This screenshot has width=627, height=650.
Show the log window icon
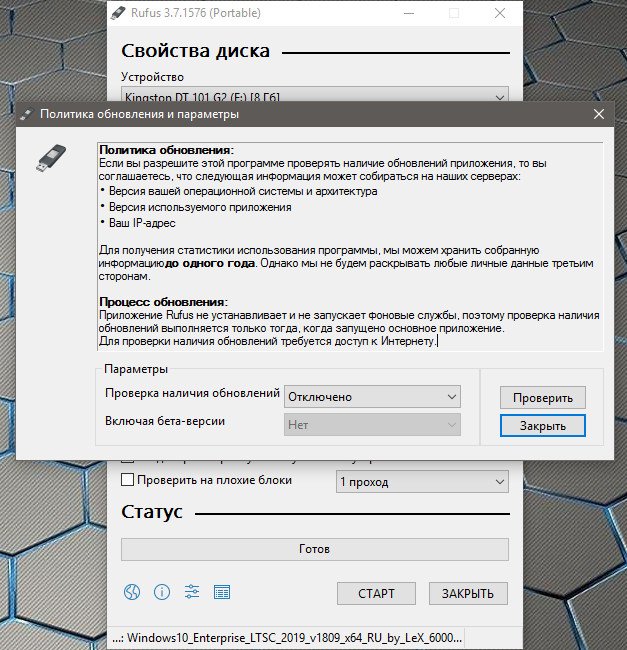(222, 592)
